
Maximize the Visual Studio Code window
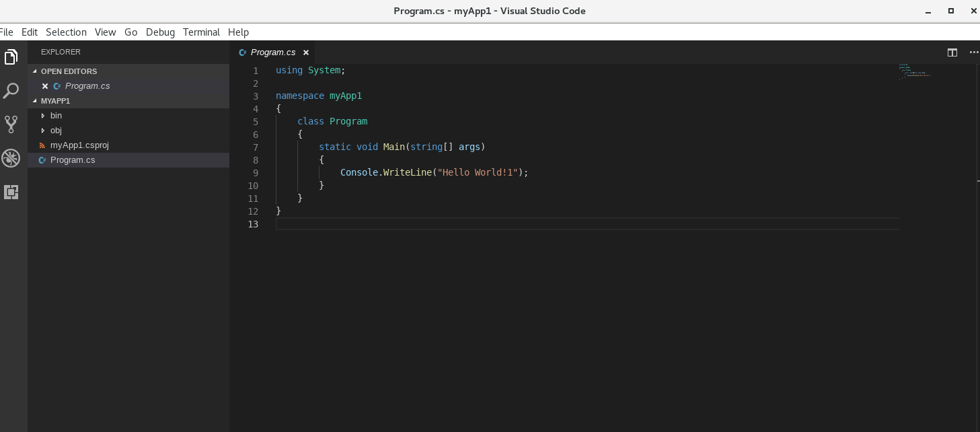point(951,11)
